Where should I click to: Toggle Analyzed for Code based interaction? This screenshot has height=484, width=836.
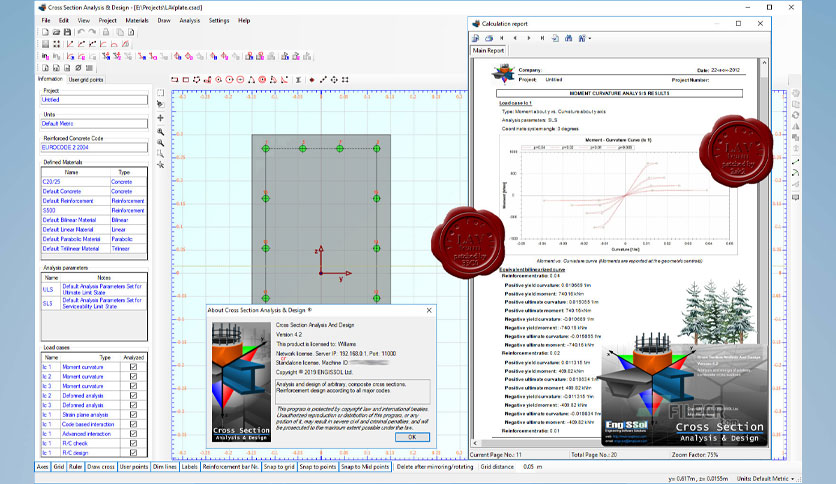(x=133, y=424)
